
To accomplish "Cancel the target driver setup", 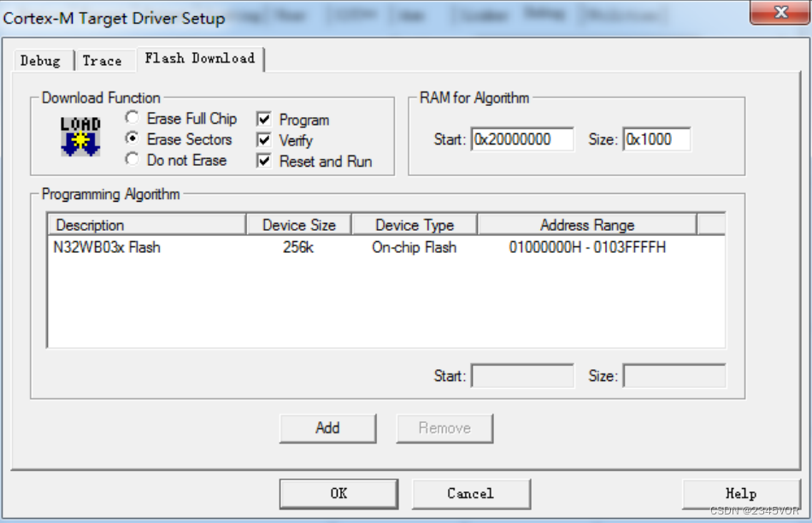I will [x=471, y=493].
